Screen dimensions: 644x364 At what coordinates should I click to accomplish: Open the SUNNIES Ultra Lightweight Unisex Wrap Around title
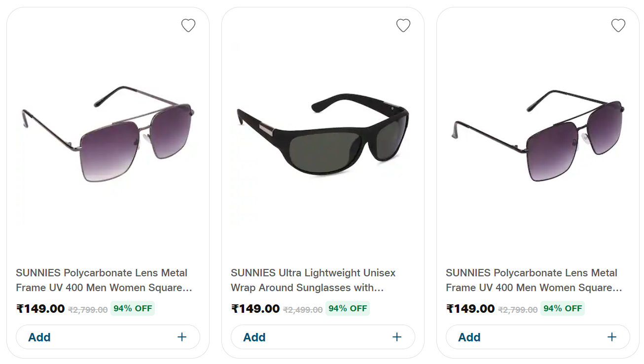tap(313, 280)
